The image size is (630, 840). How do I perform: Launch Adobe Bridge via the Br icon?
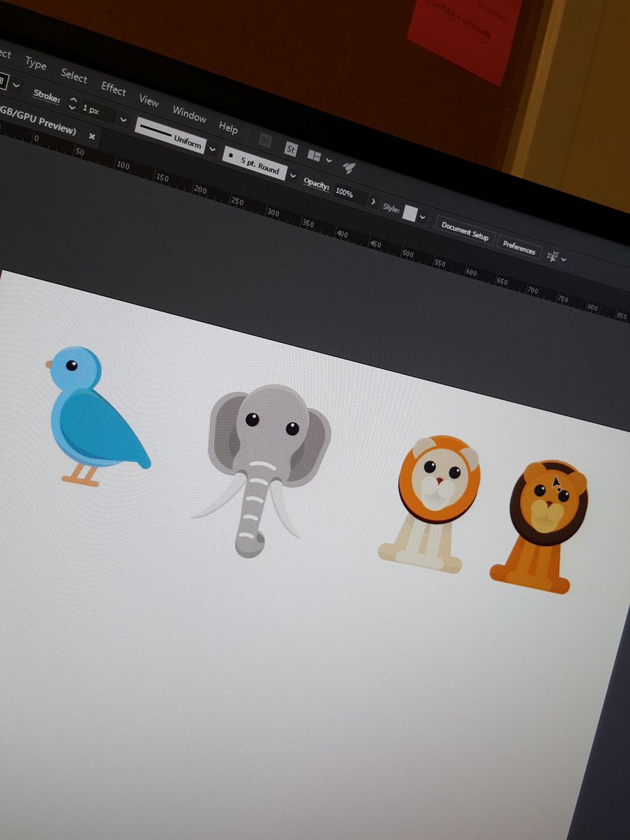click(x=265, y=141)
